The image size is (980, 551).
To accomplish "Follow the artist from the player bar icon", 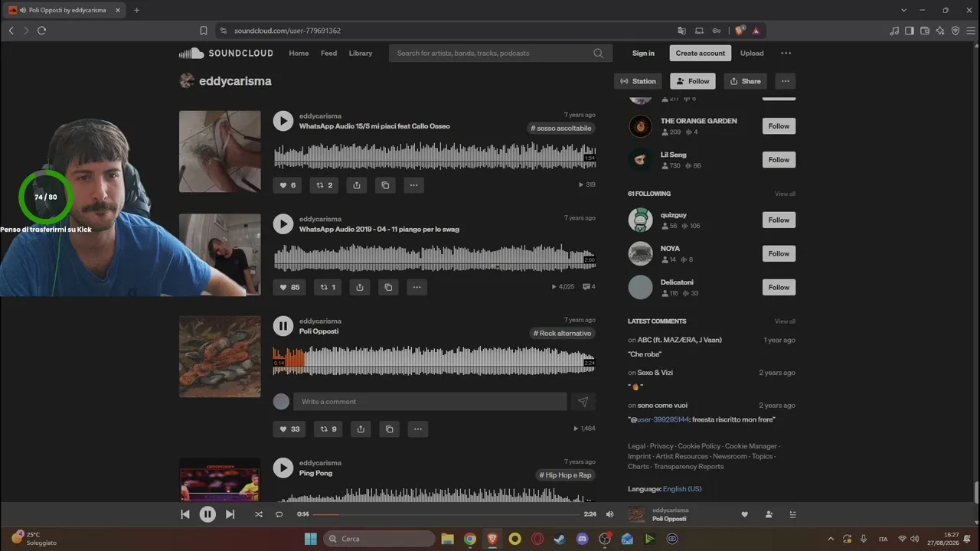I will (x=769, y=514).
